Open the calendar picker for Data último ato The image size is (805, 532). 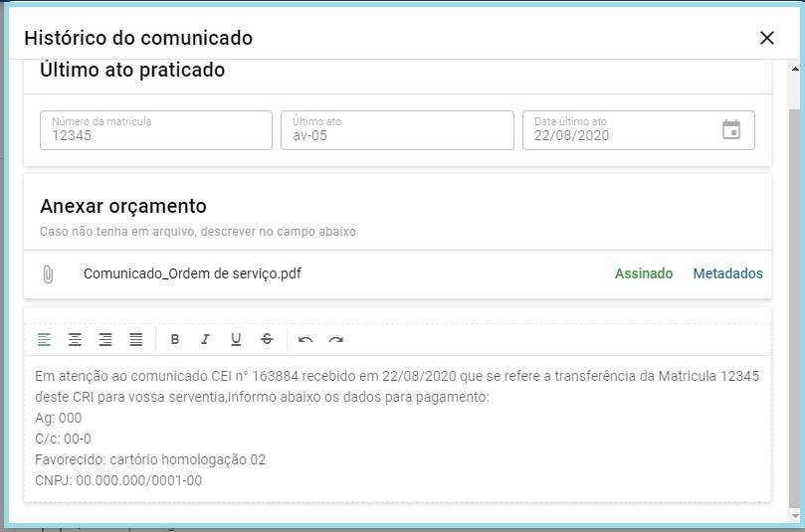(x=731, y=130)
